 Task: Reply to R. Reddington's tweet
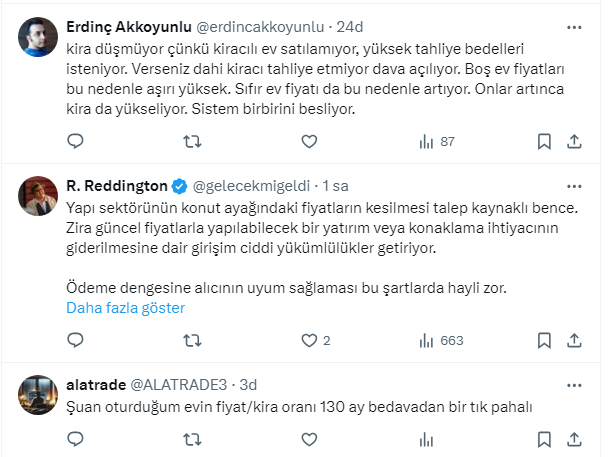pos(76,340)
